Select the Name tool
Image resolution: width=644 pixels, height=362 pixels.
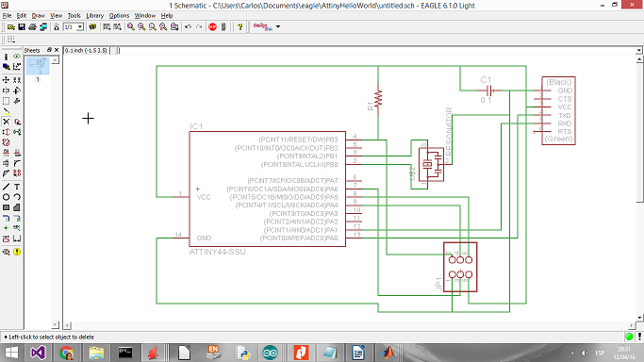tap(7, 153)
